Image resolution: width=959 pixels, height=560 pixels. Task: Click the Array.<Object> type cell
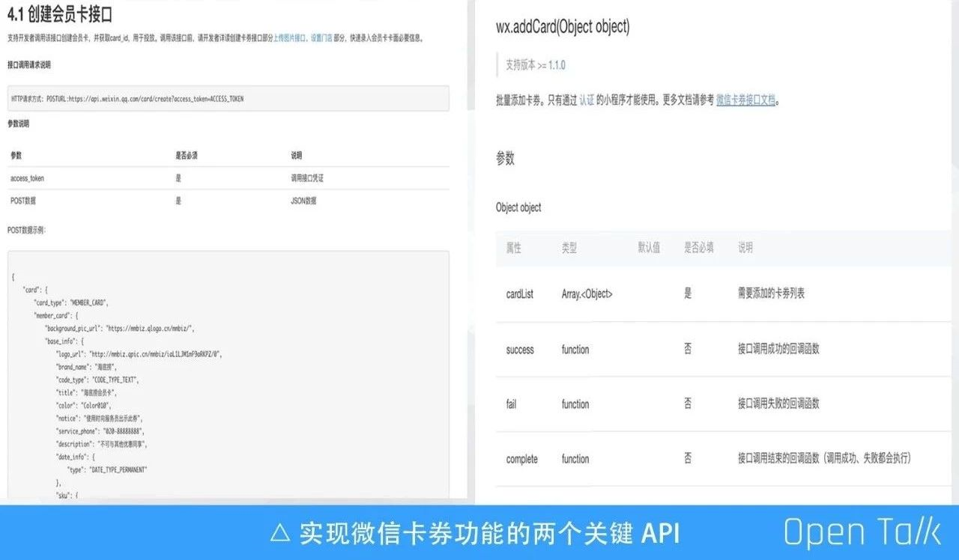click(587, 294)
